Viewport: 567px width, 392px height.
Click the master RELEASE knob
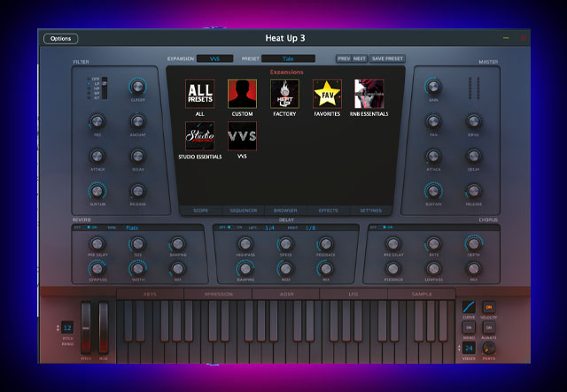point(473,191)
